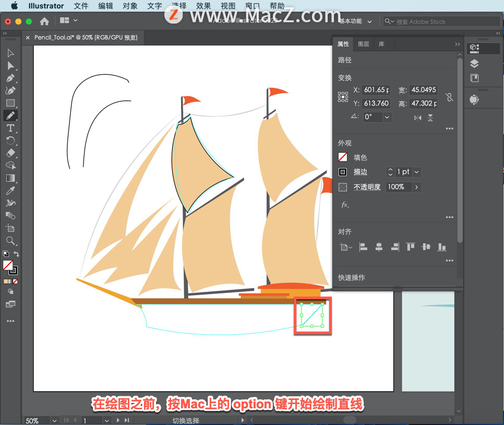Image resolution: width=504 pixels, height=425 pixels.
Task: Select the Gradient tool
Action: 10,178
